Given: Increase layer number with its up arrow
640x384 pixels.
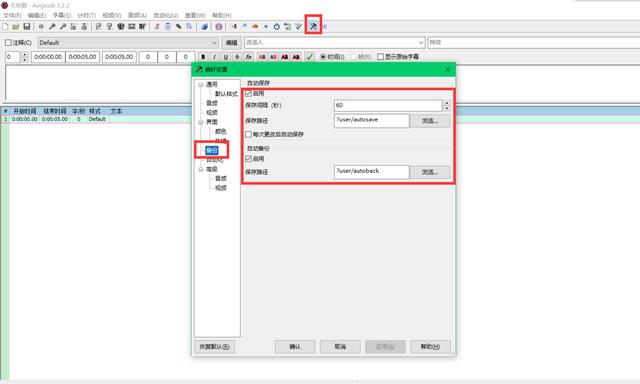Looking at the screenshot, I should tap(24, 54).
